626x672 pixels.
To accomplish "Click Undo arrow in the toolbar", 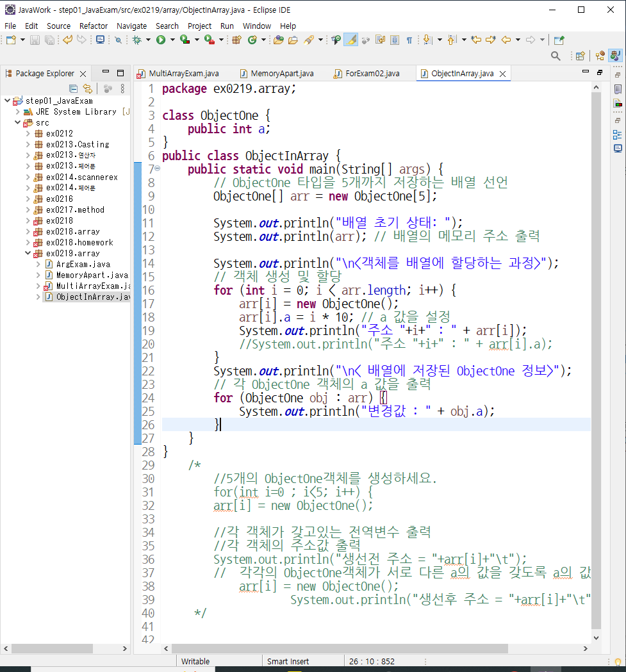I will pyautogui.click(x=68, y=40).
